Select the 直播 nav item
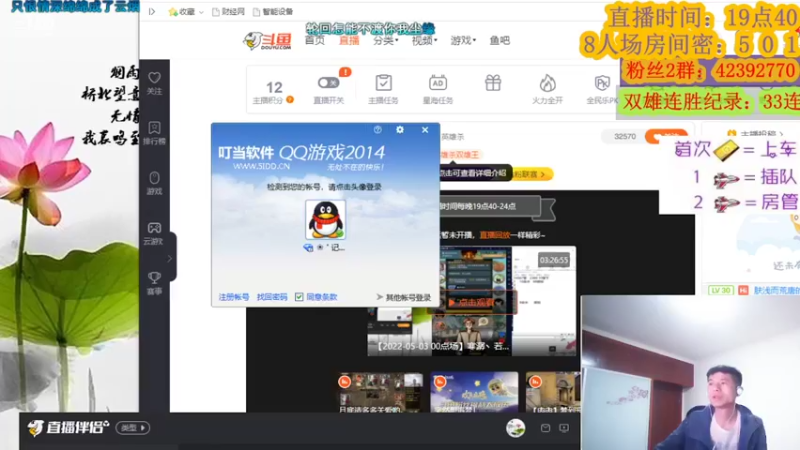This screenshot has width=800, height=450. point(349,40)
